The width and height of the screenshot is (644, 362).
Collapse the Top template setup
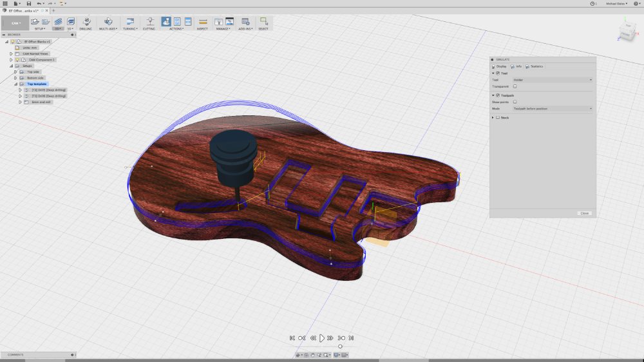tap(15, 84)
